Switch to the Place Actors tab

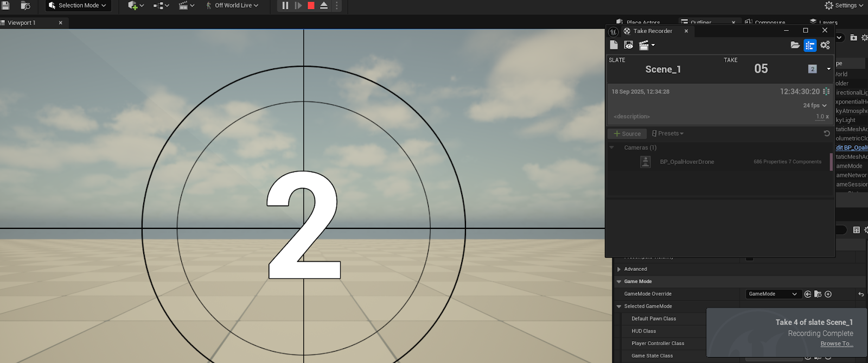(x=638, y=22)
